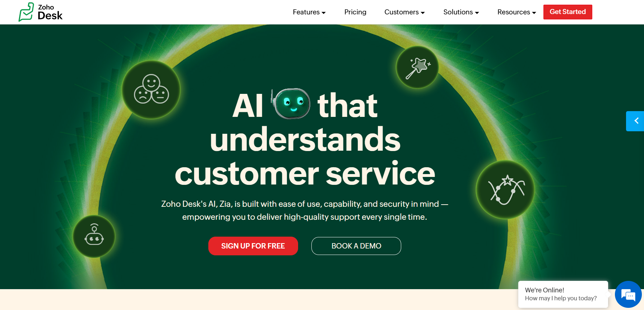Viewport: 644px width, 310px height.
Task: Click the red Get Started button
Action: click(567, 12)
